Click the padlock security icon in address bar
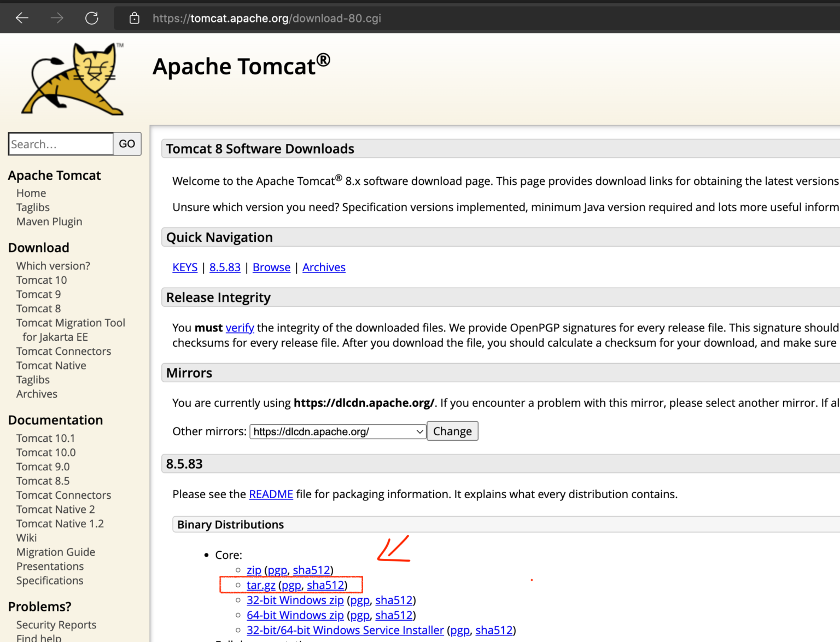Image resolution: width=840 pixels, height=642 pixels. (134, 17)
